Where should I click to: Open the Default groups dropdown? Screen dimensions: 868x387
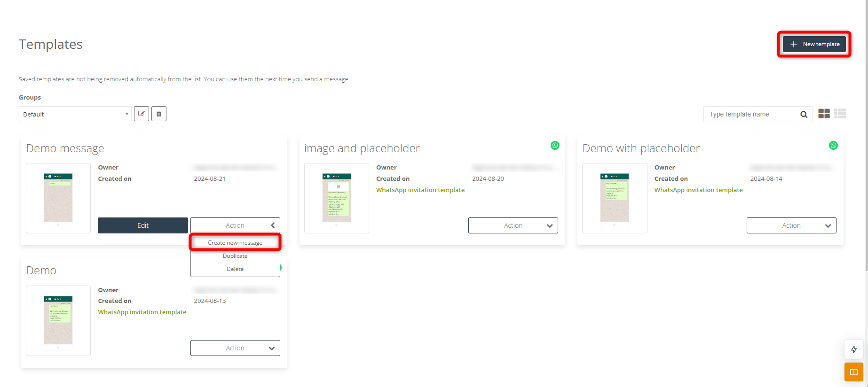coord(75,114)
